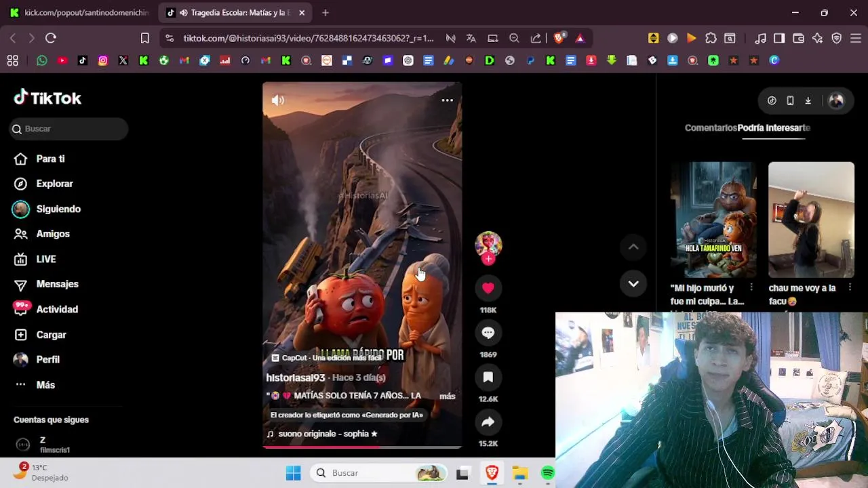Click the video progress bar
The height and width of the screenshot is (488, 868).
pyautogui.click(x=362, y=447)
